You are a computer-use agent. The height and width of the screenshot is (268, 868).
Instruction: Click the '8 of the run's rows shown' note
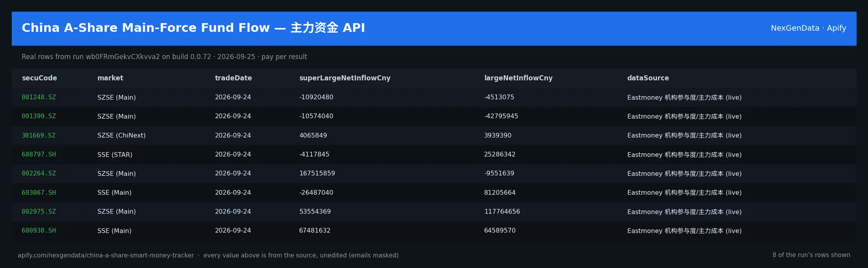[811, 255]
